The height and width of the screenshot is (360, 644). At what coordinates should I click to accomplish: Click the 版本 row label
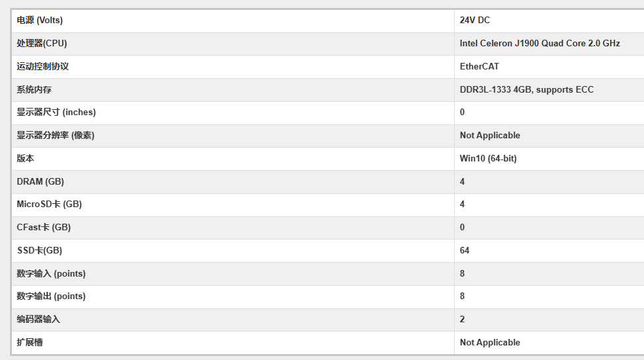point(25,159)
